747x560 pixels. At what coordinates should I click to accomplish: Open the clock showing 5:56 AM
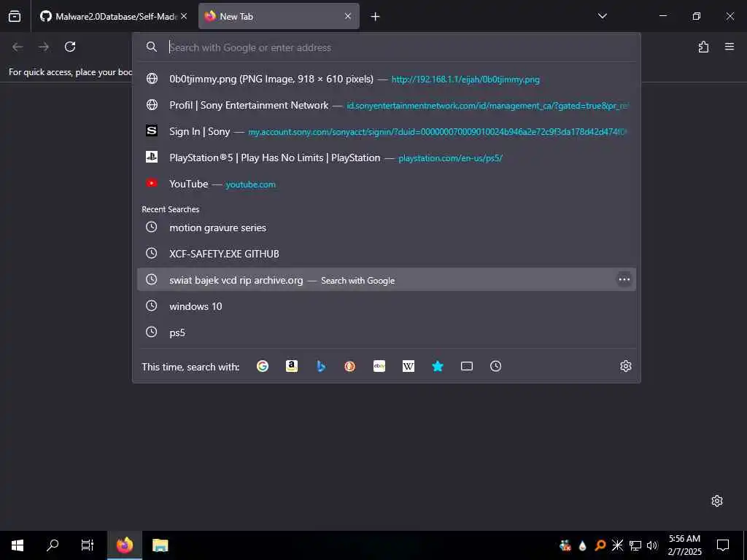684,545
